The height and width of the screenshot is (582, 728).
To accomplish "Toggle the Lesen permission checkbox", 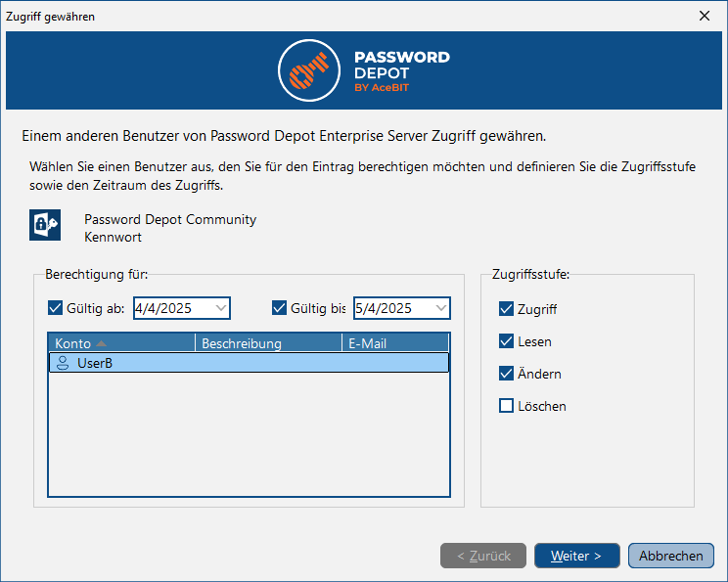I will coord(506,341).
